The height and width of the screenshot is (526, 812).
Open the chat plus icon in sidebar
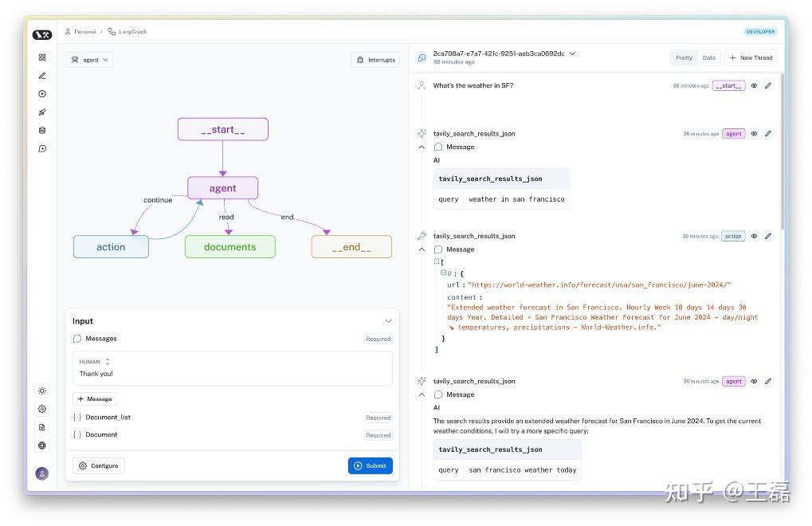point(42,148)
